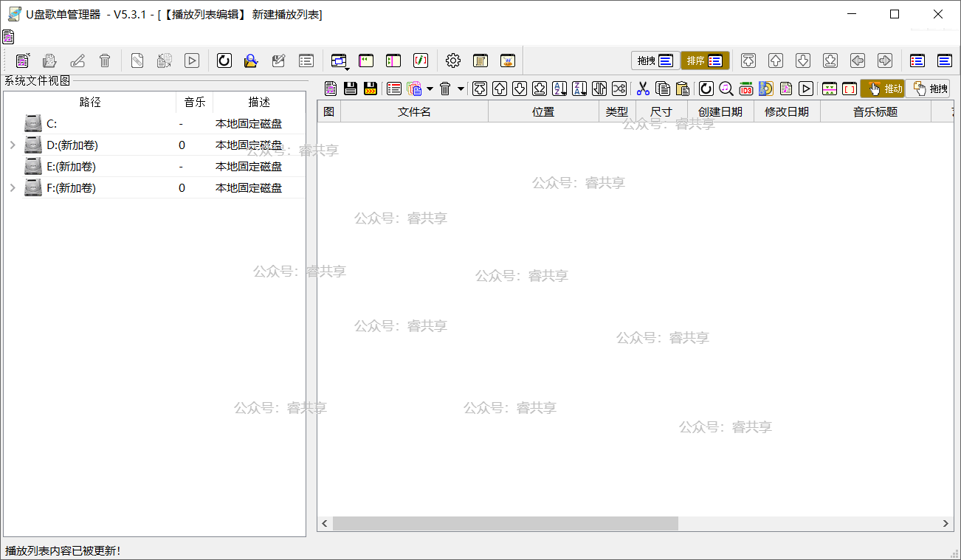Click the 创建日期 column header

pos(720,112)
